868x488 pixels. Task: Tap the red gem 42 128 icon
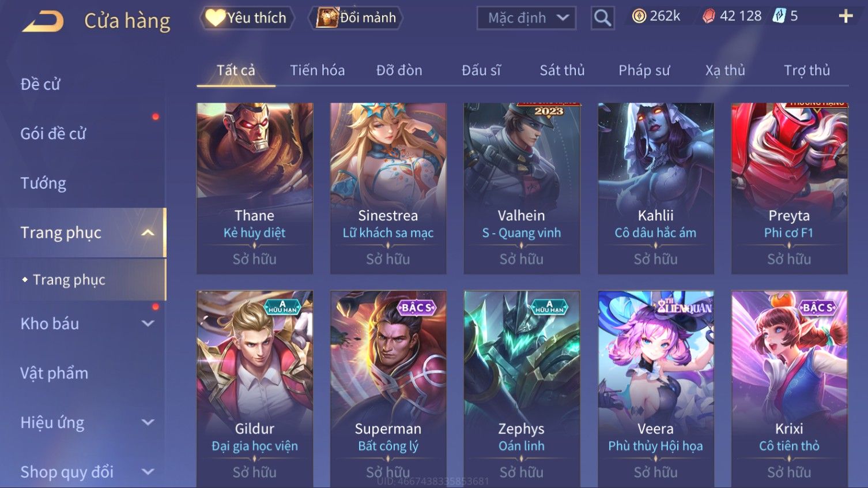(x=708, y=16)
